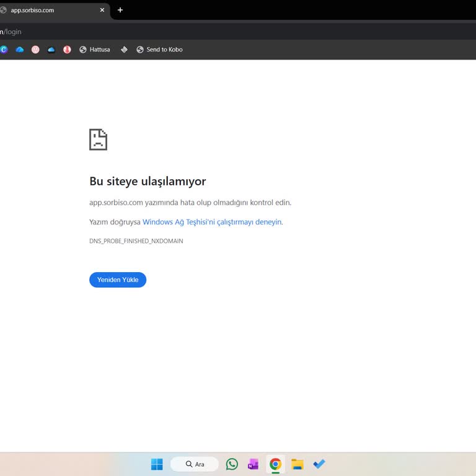
Task: Run Windows Ağ Teşhisi diagnostics link
Action: click(x=212, y=222)
